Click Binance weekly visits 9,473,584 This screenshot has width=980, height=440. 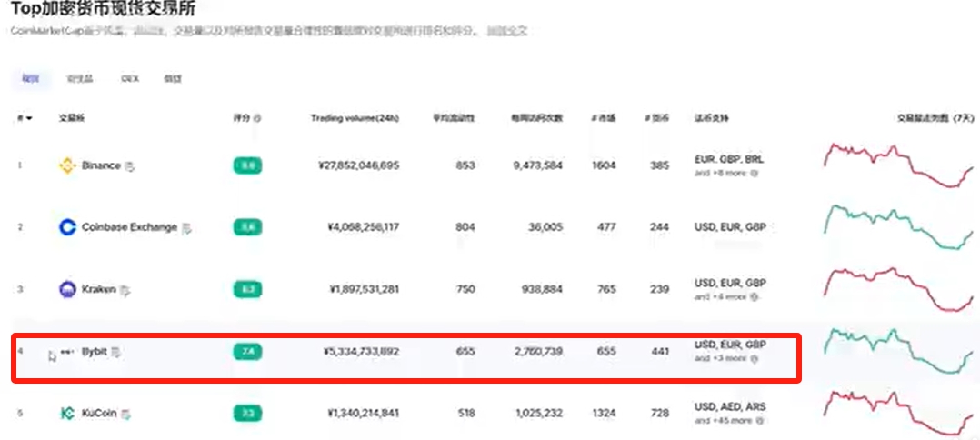(x=537, y=165)
